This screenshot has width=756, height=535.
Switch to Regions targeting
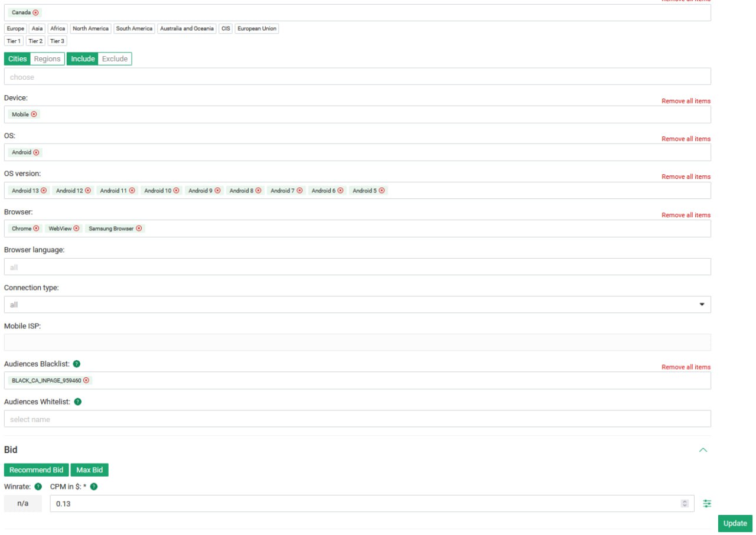47,59
